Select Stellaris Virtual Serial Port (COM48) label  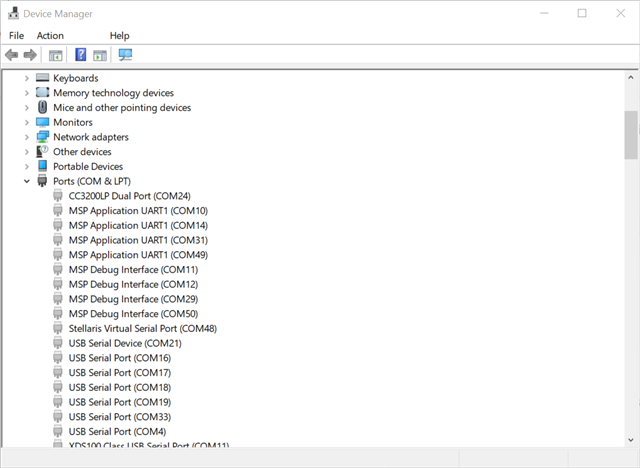[142, 328]
